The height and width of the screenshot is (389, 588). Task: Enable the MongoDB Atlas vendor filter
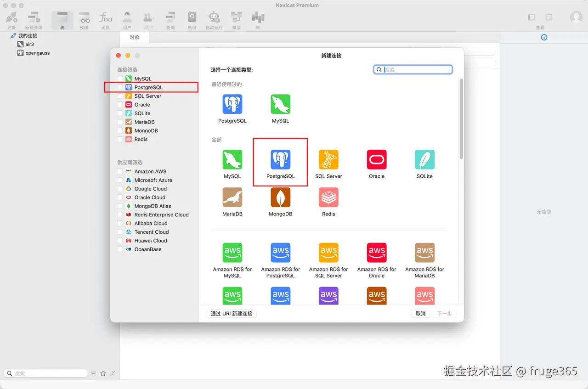click(120, 206)
